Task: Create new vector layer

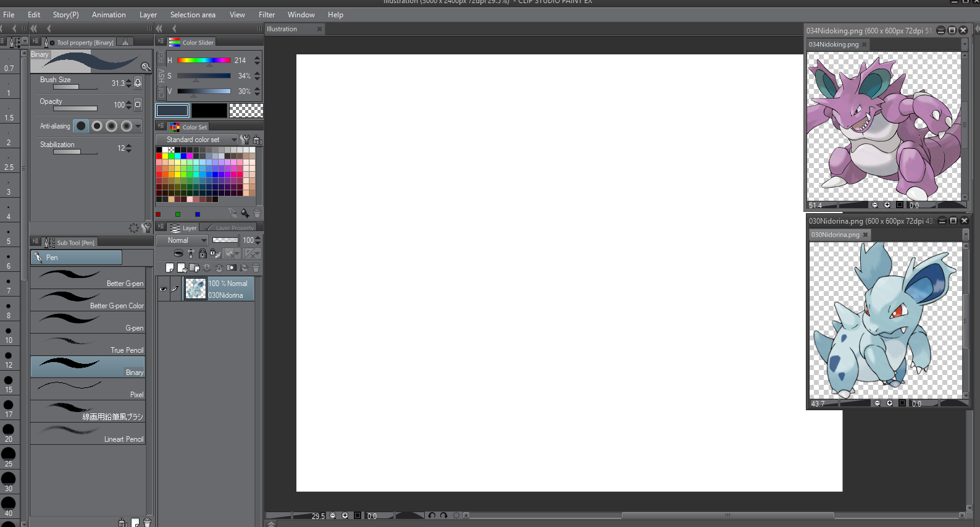Action: 182,268
